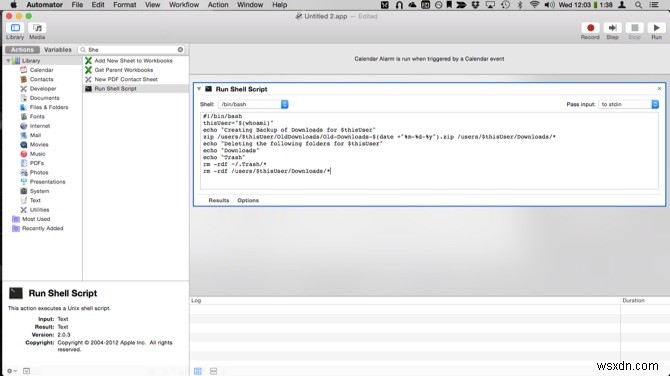The width and height of the screenshot is (670, 376).
Task: Open Spotlight search in menu bar
Action: (638, 5)
